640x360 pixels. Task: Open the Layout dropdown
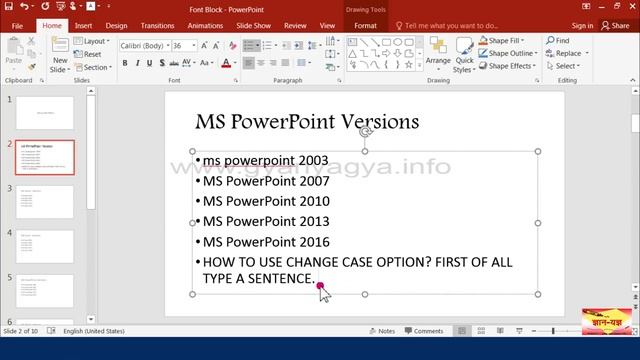click(92, 41)
